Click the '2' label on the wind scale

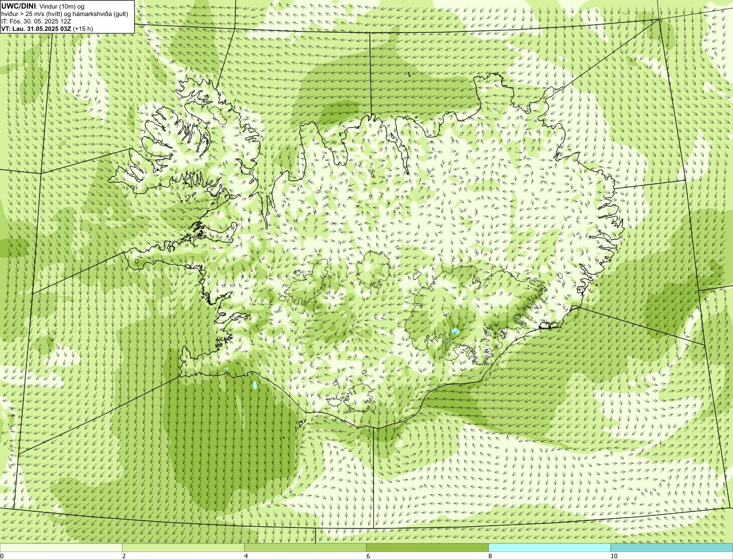[x=124, y=556]
